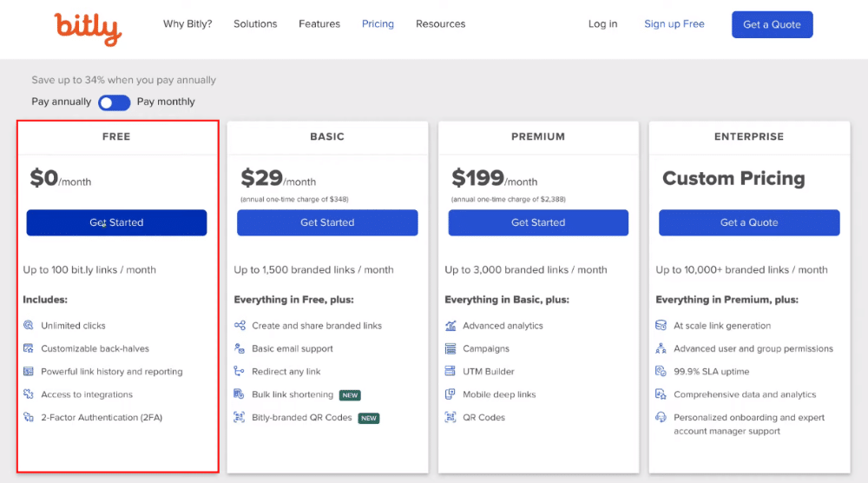Viewport: 868px width, 483px height.
Task: Click Get Started on the Basic plan
Action: 327,222
